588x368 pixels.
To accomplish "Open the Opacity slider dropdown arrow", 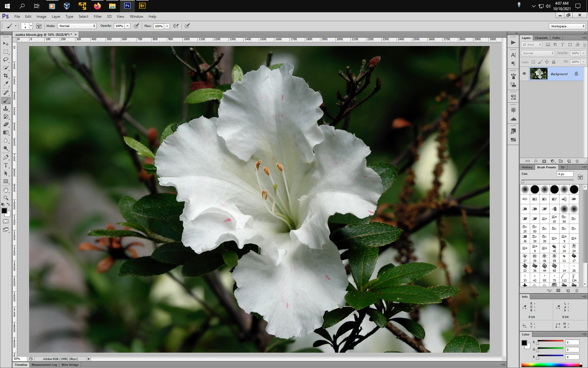I will (128, 26).
